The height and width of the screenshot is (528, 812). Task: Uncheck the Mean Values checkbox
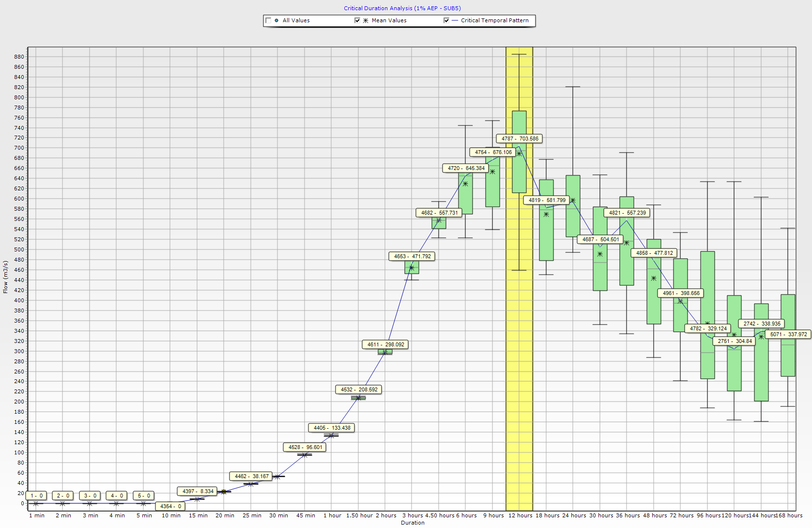tap(357, 20)
